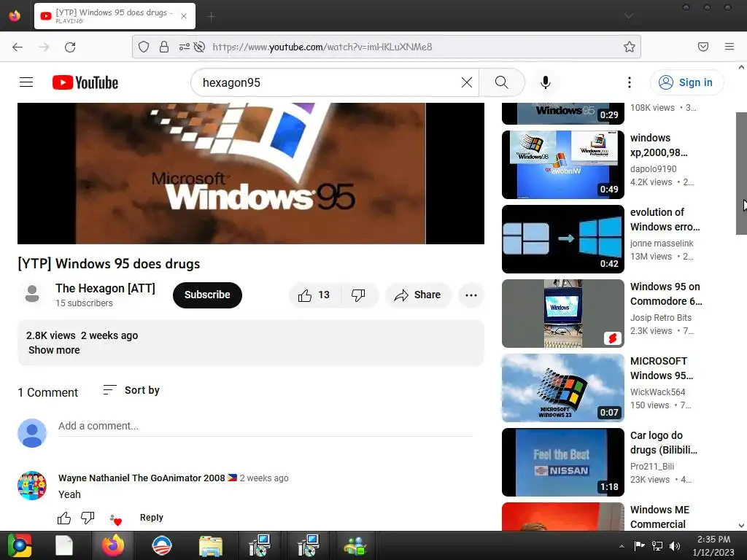Run search with magnifier button
Viewport: 747px width, 560px height.
[502, 82]
